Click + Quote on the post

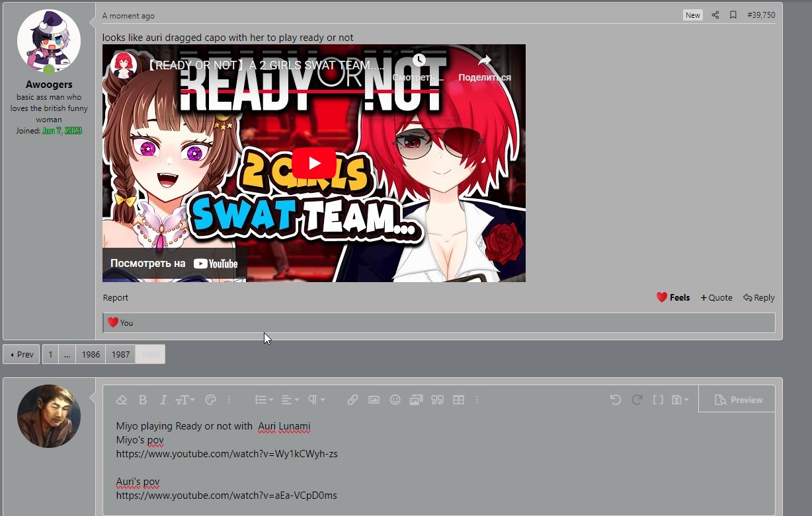(x=717, y=298)
